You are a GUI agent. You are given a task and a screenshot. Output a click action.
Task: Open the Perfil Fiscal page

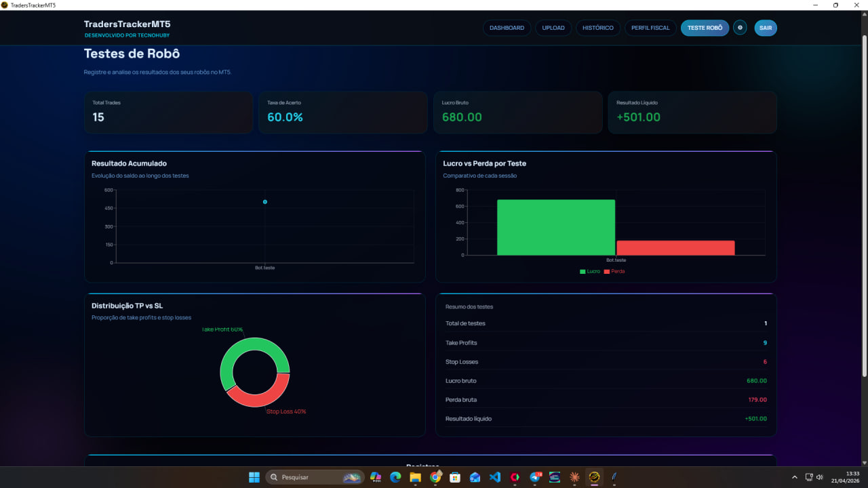[x=650, y=28]
